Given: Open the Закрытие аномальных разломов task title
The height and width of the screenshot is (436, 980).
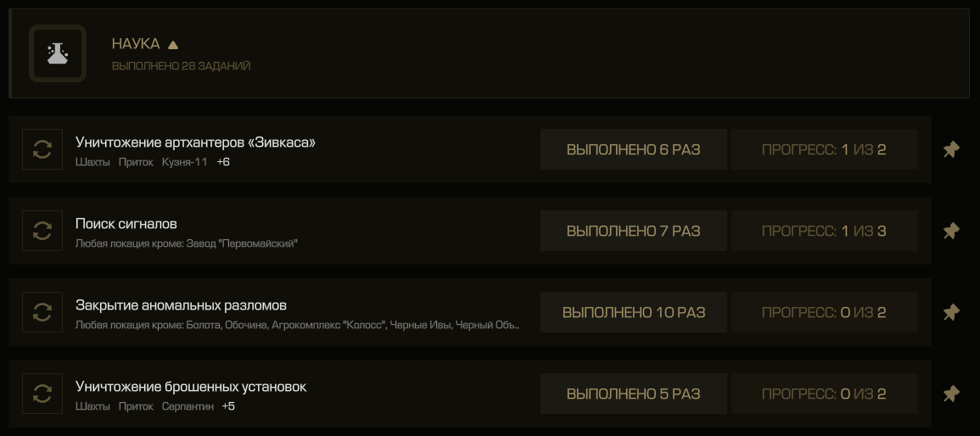Looking at the screenshot, I should tap(181, 305).
